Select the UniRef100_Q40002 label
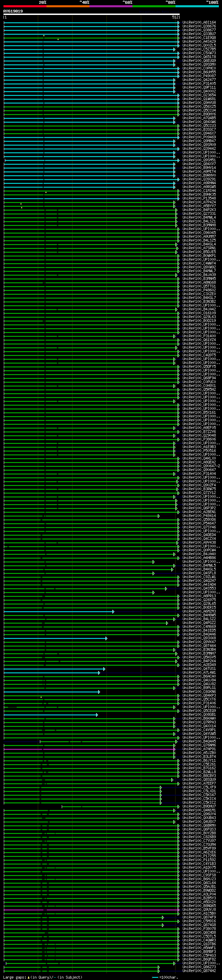The image size is (222, 980). [199, 91]
